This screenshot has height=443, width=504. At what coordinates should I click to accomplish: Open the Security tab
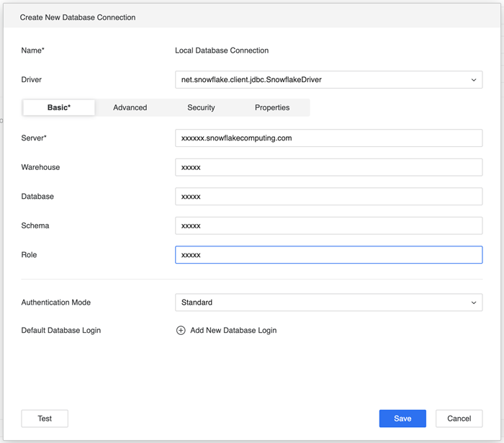[201, 107]
